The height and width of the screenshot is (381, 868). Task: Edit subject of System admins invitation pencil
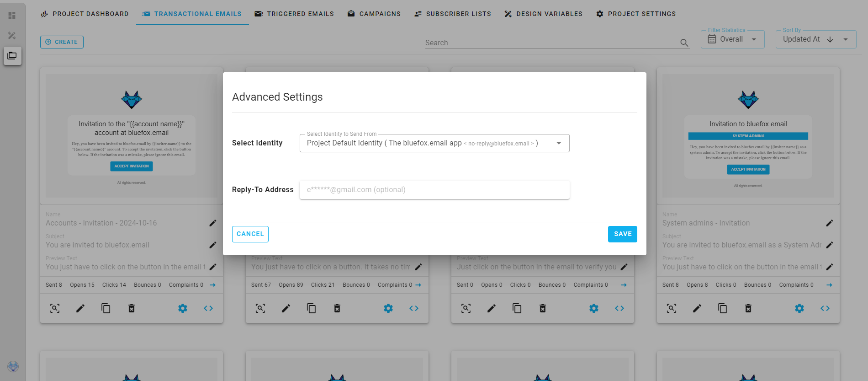[829, 245]
